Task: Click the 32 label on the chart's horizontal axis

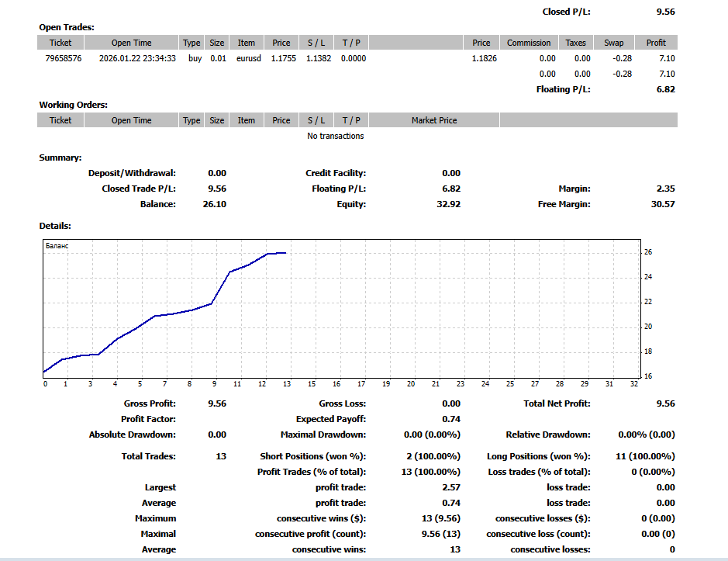Action: [634, 384]
